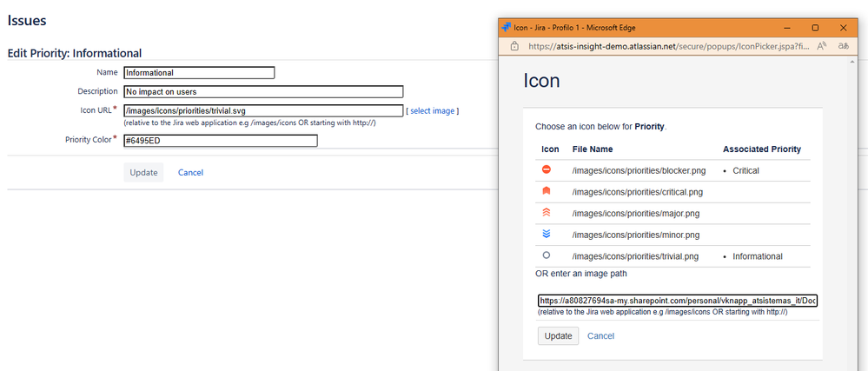This screenshot has height=371, width=868.
Task: Click the file name /images/icons/priorities/critical.png
Action: pos(638,192)
